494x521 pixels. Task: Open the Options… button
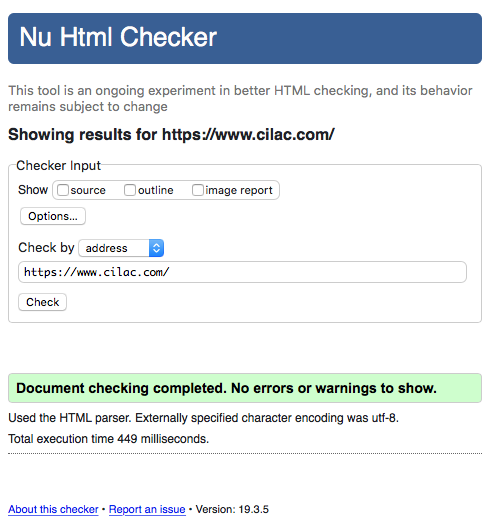53,216
